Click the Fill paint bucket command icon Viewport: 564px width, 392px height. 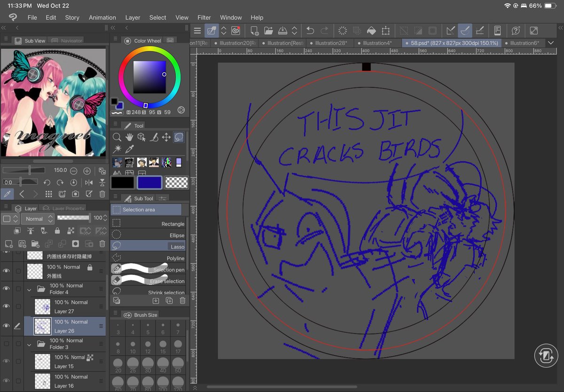[371, 31]
